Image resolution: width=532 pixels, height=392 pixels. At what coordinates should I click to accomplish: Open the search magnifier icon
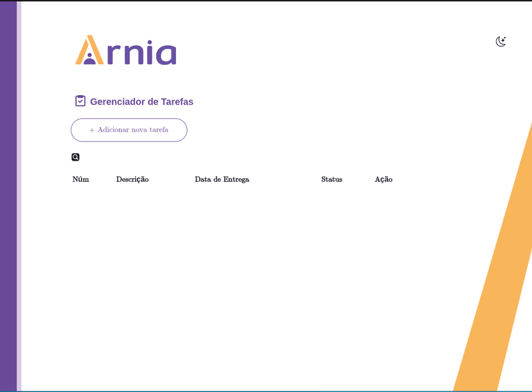click(75, 157)
